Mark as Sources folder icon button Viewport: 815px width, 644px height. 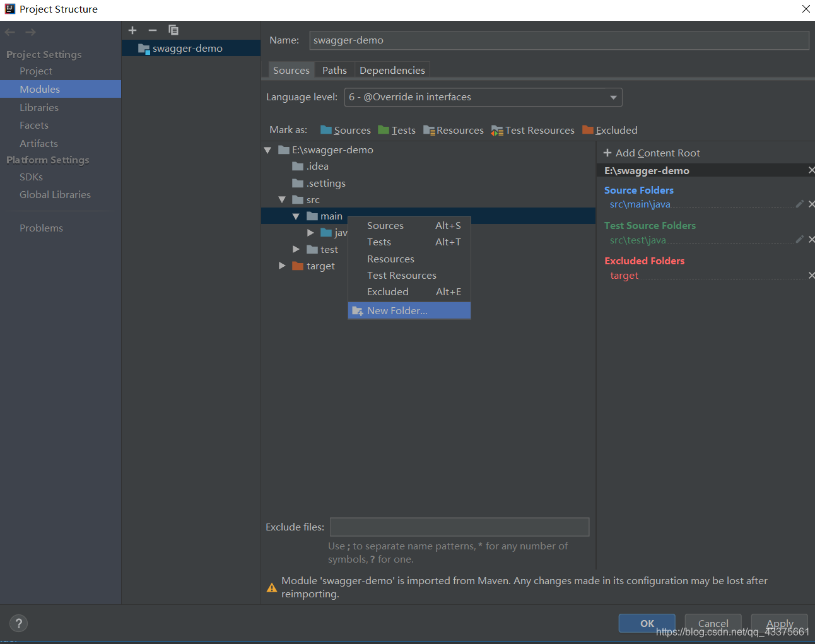pos(346,130)
